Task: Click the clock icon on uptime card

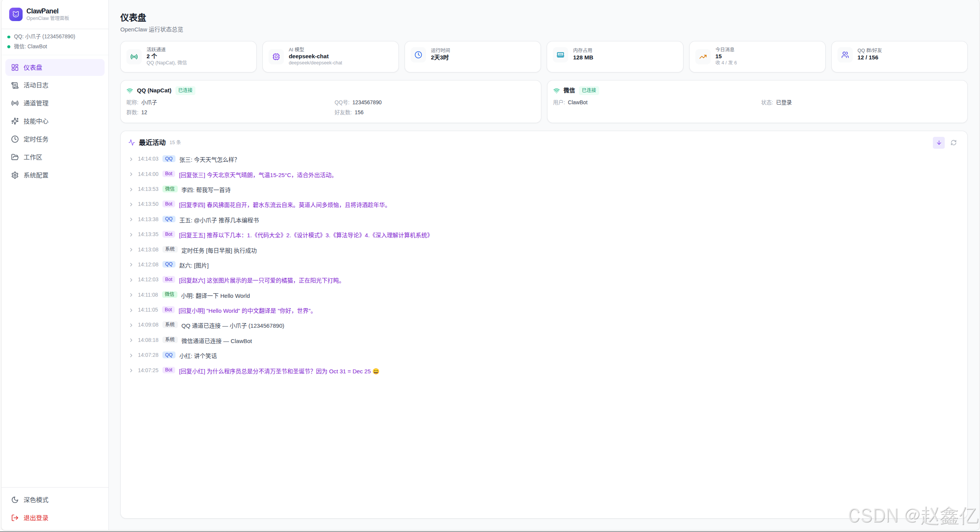Action: point(418,55)
